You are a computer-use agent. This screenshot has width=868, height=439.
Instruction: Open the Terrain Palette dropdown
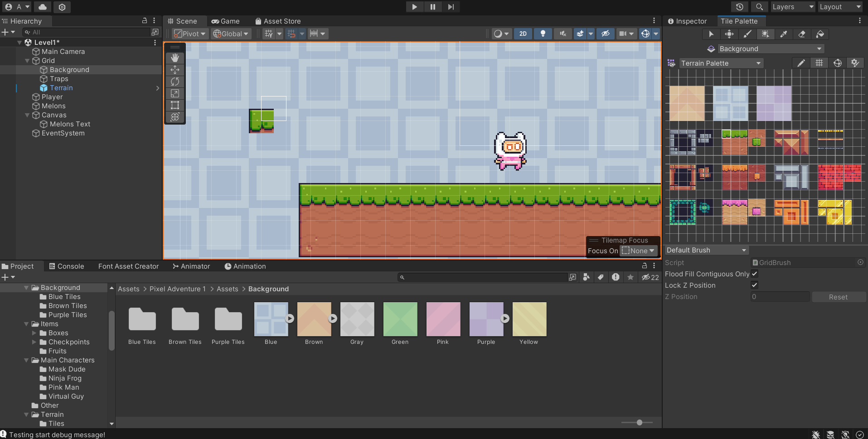coord(720,63)
